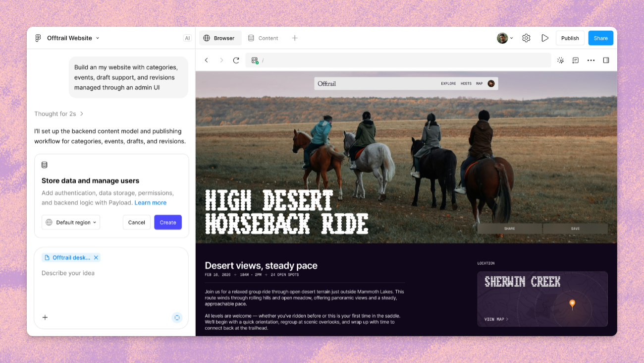Open the Offtrail Website project dropdown
Viewport: 644px width, 363px height.
click(x=73, y=38)
